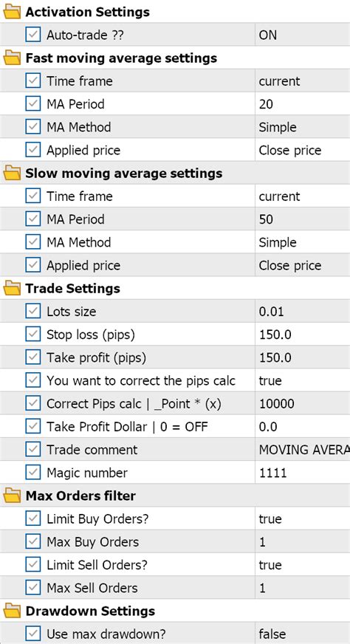Click the Activation Settings folder icon

coord(12,12)
